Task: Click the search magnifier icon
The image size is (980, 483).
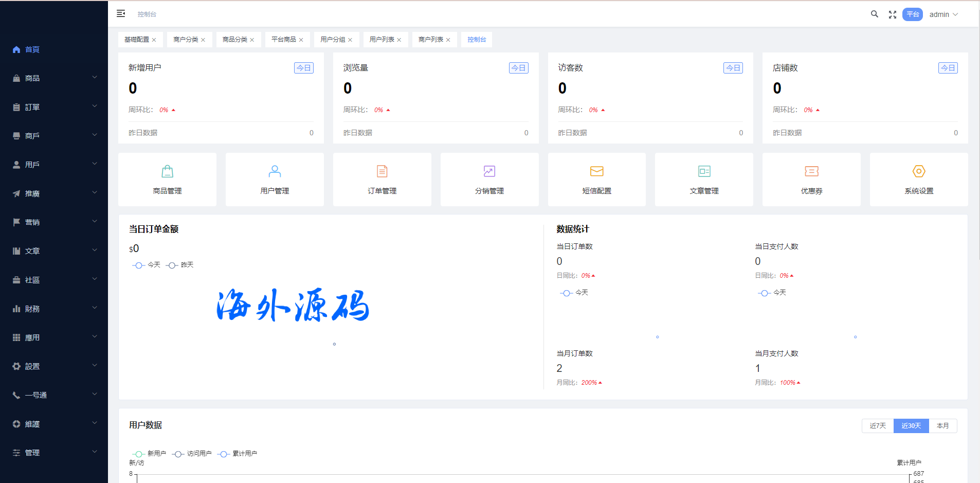Action: click(874, 14)
